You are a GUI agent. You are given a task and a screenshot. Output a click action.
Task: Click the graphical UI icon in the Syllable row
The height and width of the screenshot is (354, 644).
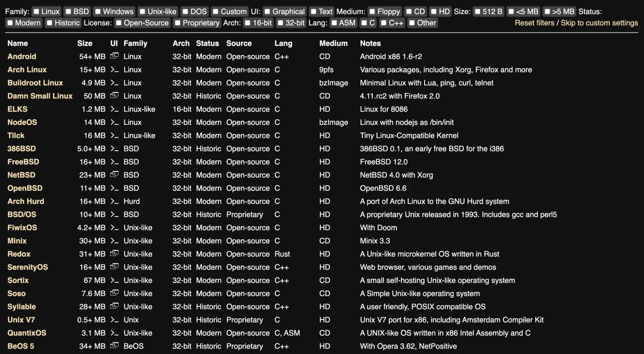tap(115, 306)
